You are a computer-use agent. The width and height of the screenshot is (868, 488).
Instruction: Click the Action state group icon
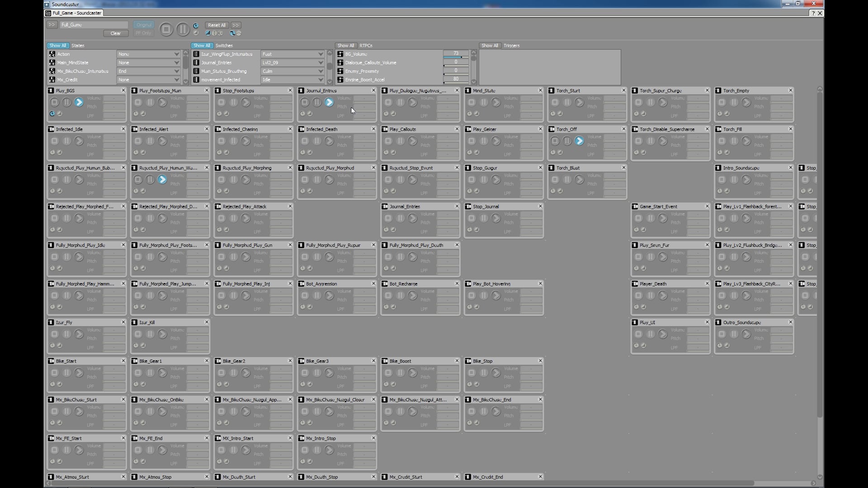tap(52, 54)
